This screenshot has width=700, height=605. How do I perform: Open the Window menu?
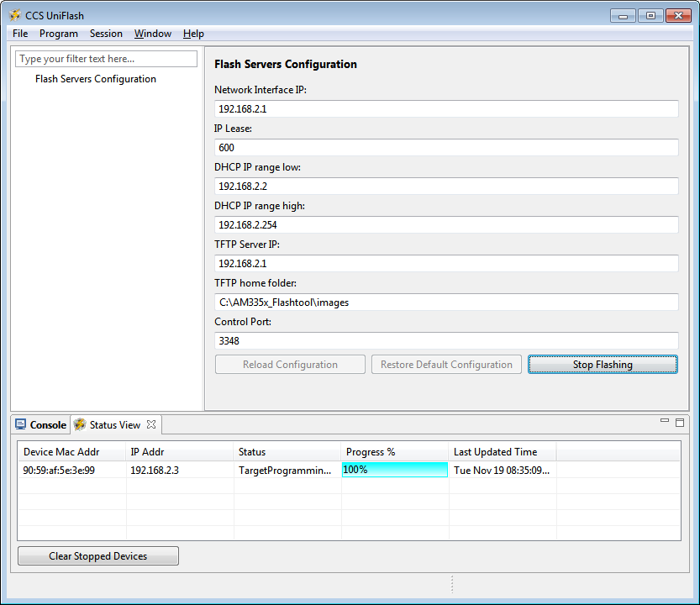tap(153, 34)
